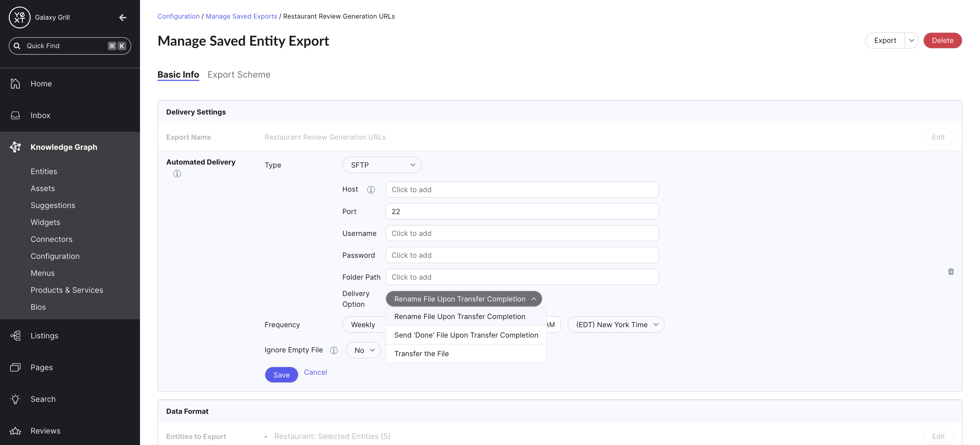
Task: Expand the Ignore Empty File No dropdown
Action: tap(363, 350)
